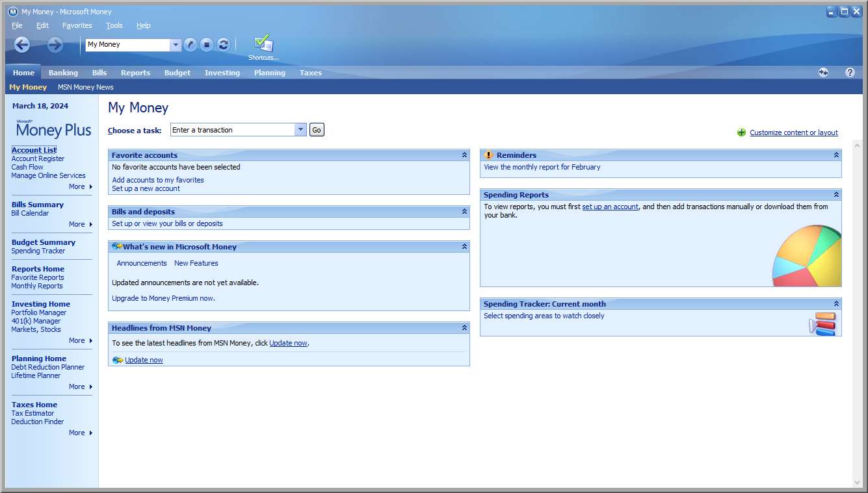Click Set up or view your bills link
868x493 pixels.
click(x=167, y=223)
